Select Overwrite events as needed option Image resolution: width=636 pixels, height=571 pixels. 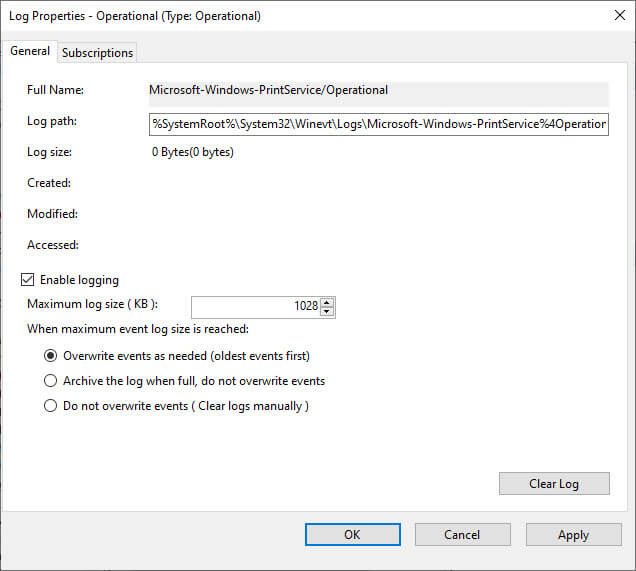pyautogui.click(x=51, y=355)
